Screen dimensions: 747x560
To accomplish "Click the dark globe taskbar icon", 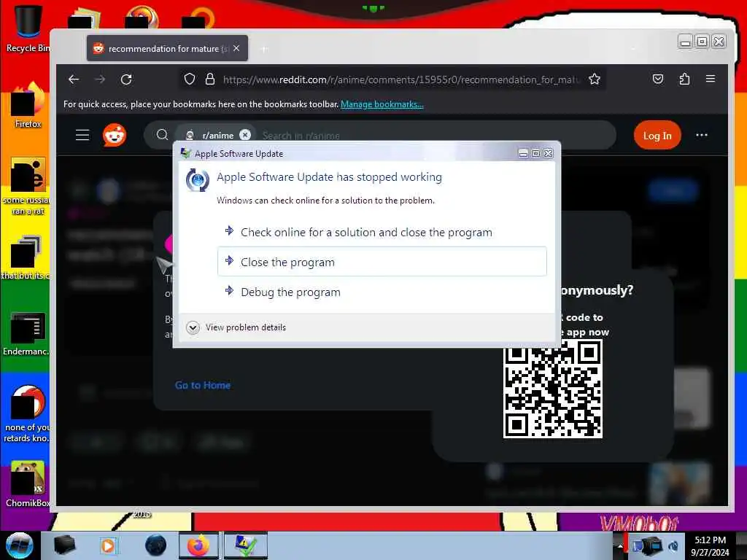I will pyautogui.click(x=156, y=545).
